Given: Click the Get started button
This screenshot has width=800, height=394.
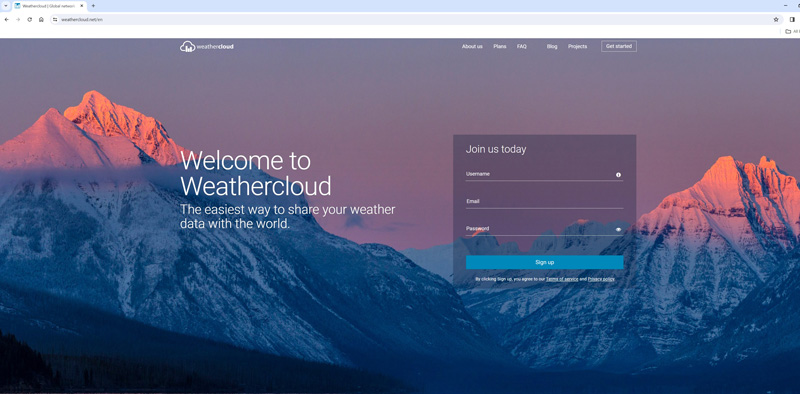Looking at the screenshot, I should [618, 46].
